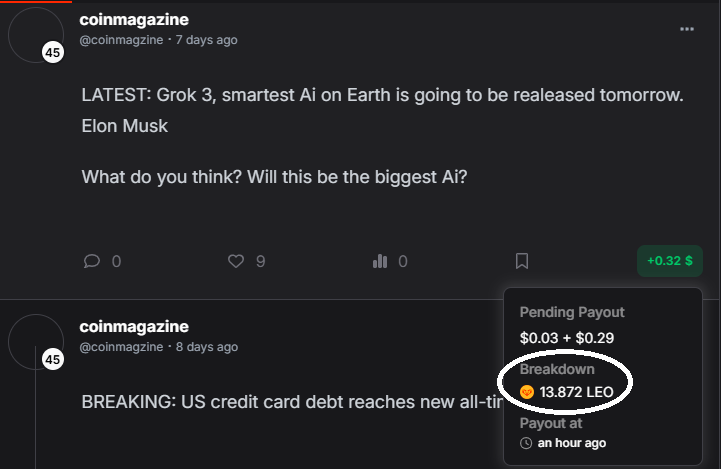Screen dimensions: 721x469
Task: Open the three-dot options menu on the Grok post
Action: coord(687,29)
